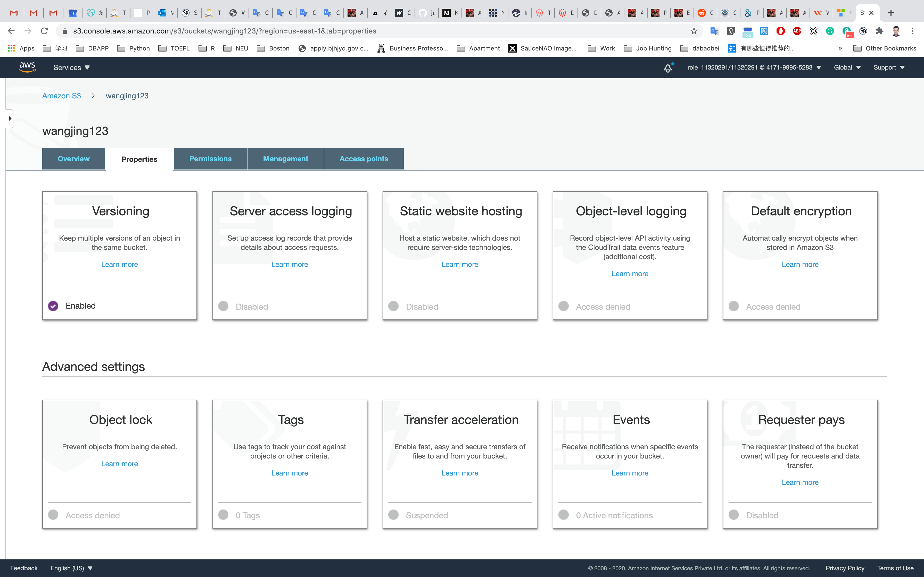The height and width of the screenshot is (577, 924).
Task: Open the English (US) language selector
Action: coord(71,568)
